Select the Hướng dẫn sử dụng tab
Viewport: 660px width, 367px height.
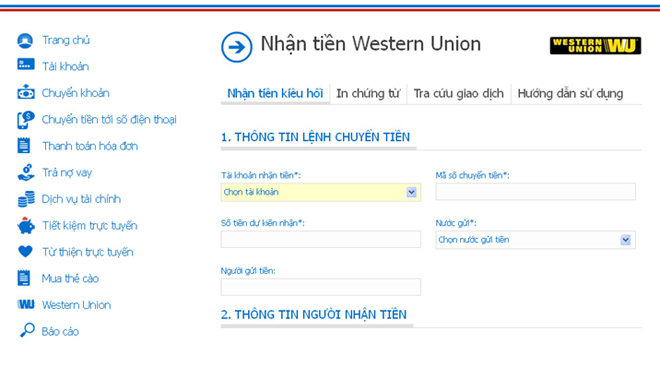570,93
